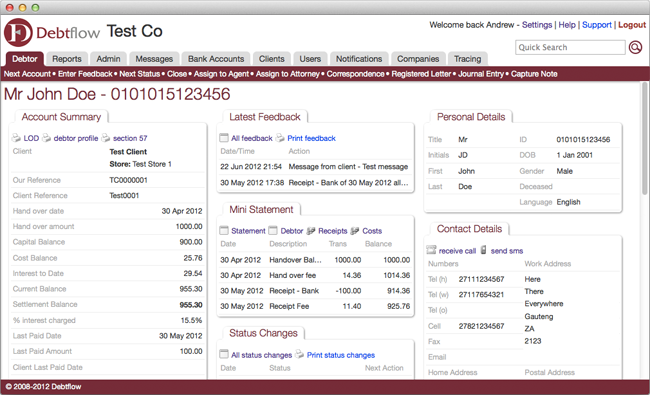Go to the Bank Accounts tab
The width and height of the screenshot is (650, 395).
coord(216,59)
